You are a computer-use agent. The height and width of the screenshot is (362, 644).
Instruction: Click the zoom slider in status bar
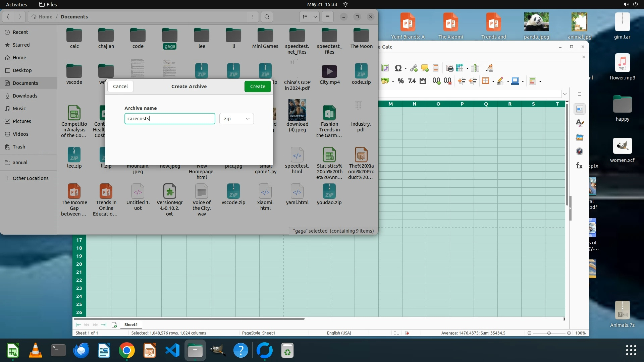[549, 333]
